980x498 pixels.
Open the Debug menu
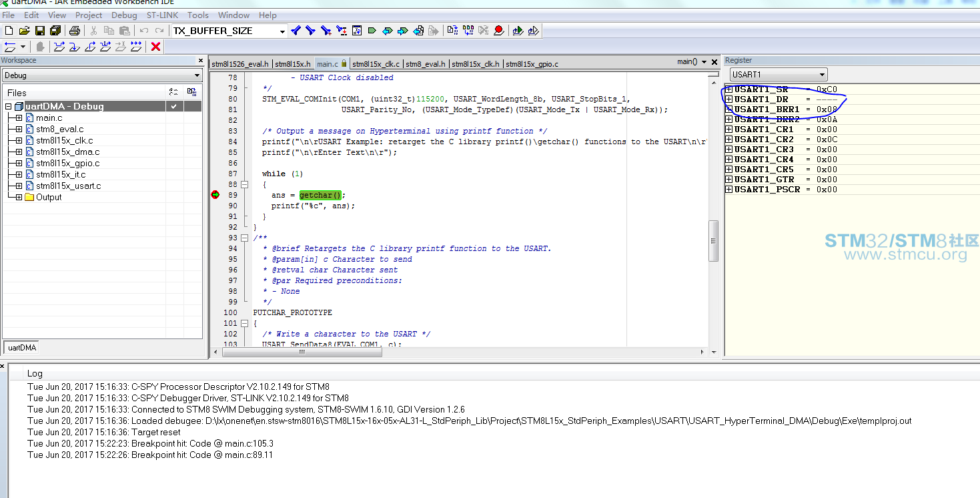[124, 15]
